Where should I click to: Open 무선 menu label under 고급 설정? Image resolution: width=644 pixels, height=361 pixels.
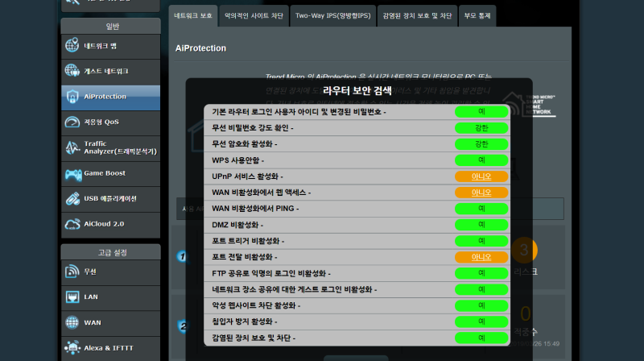click(x=90, y=272)
